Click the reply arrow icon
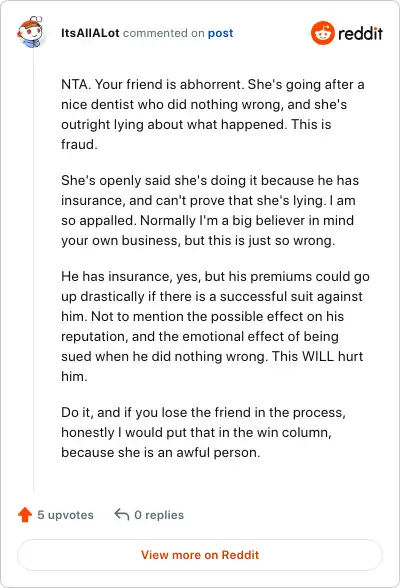Viewport: 400px width, 588px height. pyautogui.click(x=122, y=514)
